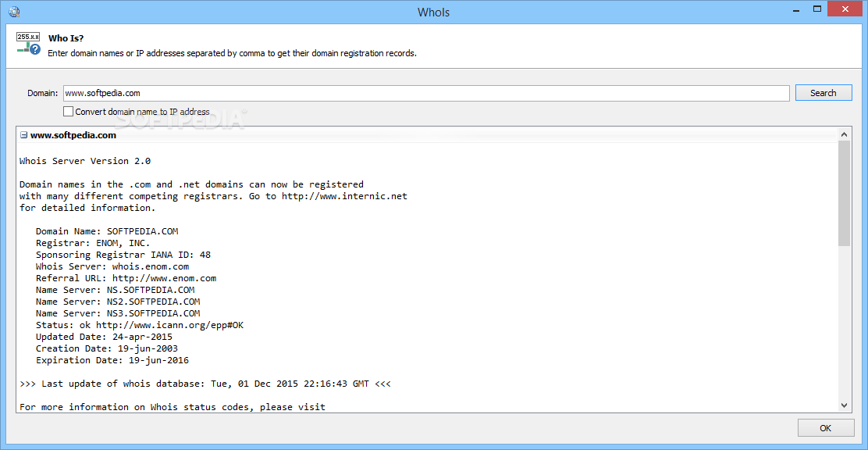The image size is (868, 450).
Task: Click the WhoIs app icon in title bar
Action: pos(14,11)
